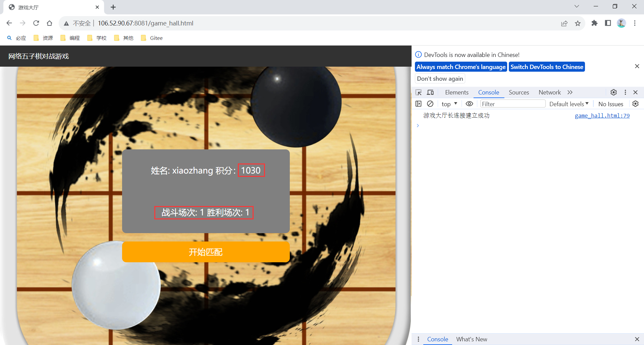Open DevTools customize menu
644x345 pixels.
625,92
